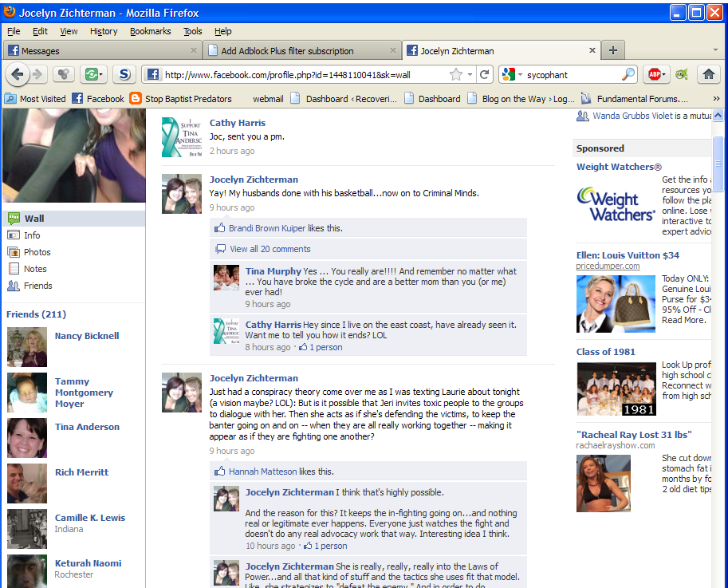Switch to the Messages tab

click(103, 50)
